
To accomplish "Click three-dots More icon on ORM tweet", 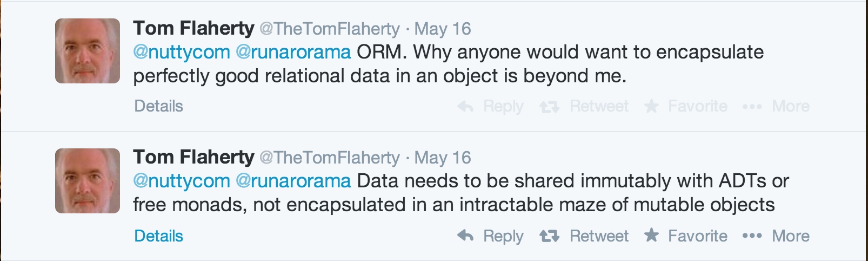I will pos(752,107).
